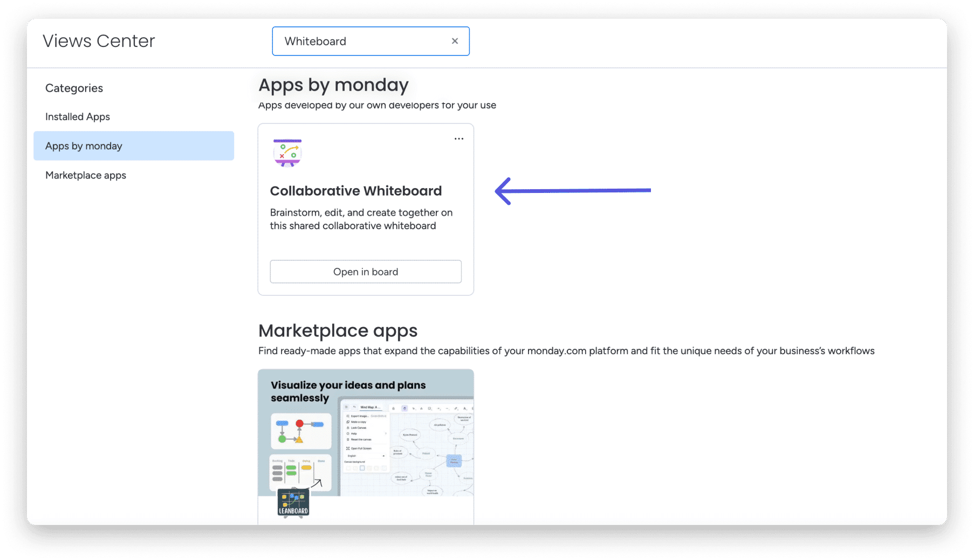Select Apps by monday category

pyautogui.click(x=134, y=146)
